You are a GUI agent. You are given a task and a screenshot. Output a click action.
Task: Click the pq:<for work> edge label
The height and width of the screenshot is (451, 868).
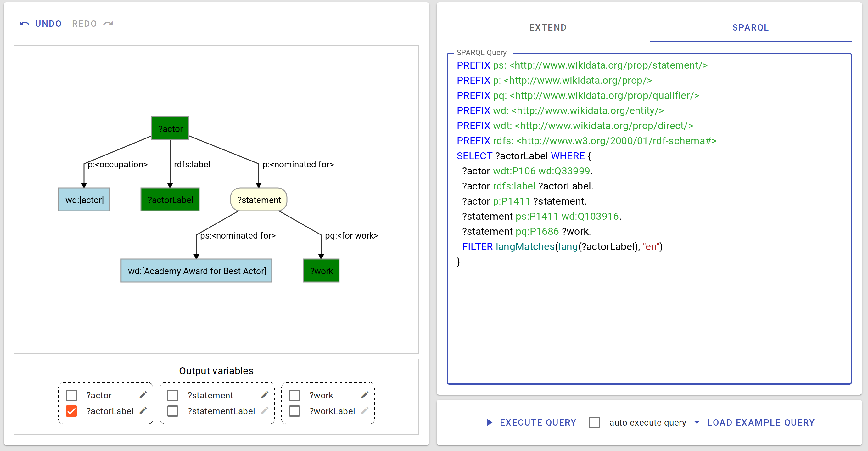coord(351,235)
